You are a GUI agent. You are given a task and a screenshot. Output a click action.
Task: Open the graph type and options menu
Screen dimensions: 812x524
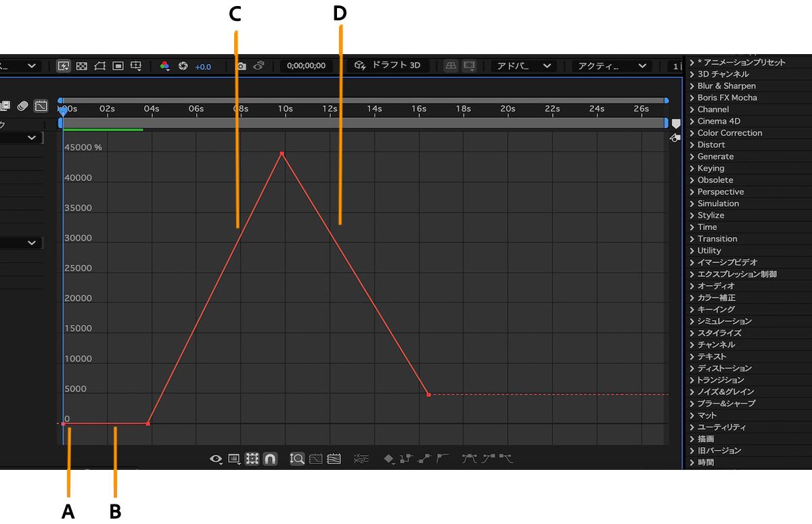pos(234,459)
